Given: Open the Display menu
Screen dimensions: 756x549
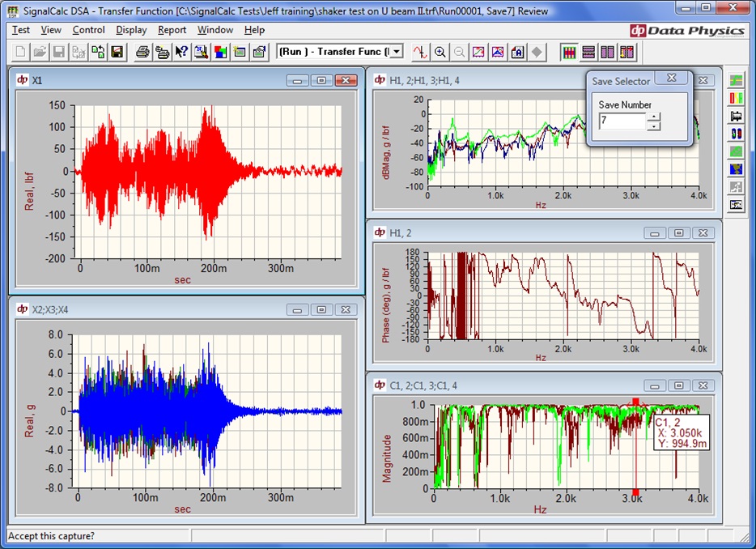Looking at the screenshot, I should 131,30.
